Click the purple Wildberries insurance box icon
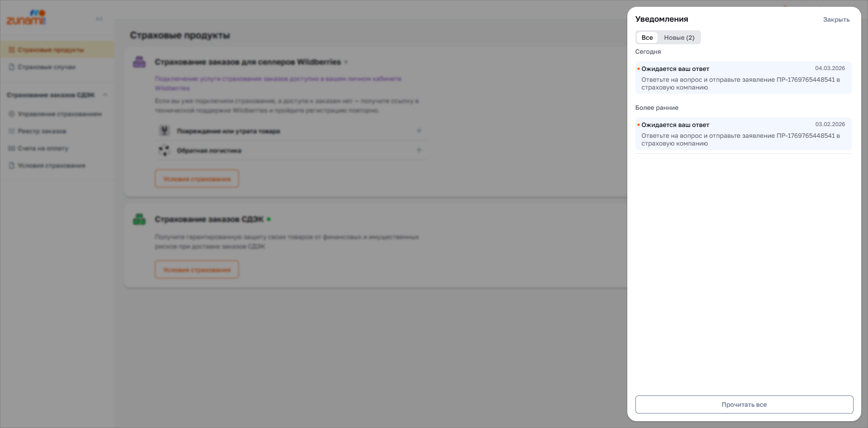 tap(139, 62)
